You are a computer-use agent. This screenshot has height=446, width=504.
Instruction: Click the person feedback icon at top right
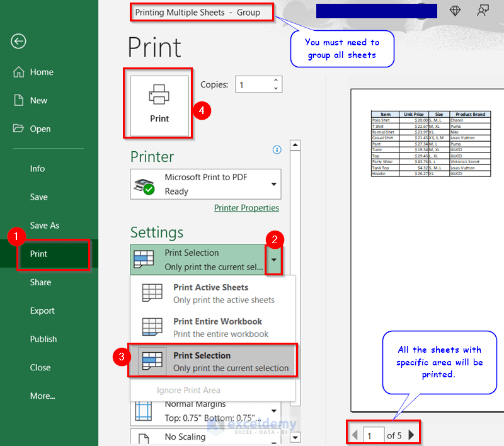tap(483, 11)
